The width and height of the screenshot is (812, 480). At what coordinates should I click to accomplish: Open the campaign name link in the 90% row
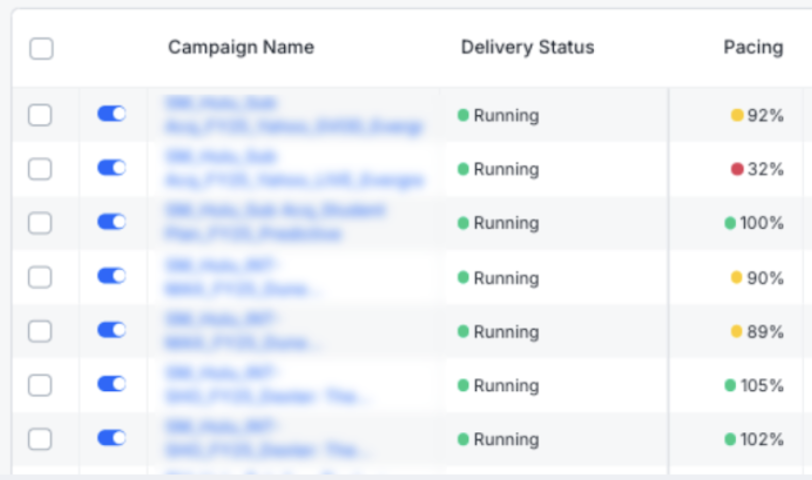click(x=242, y=277)
